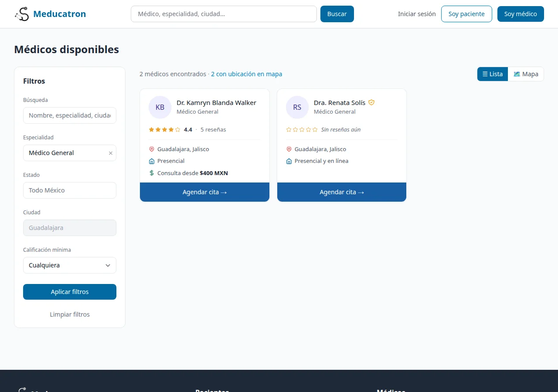Click the '5 reseñas' text
558x392 pixels.
[x=213, y=129]
